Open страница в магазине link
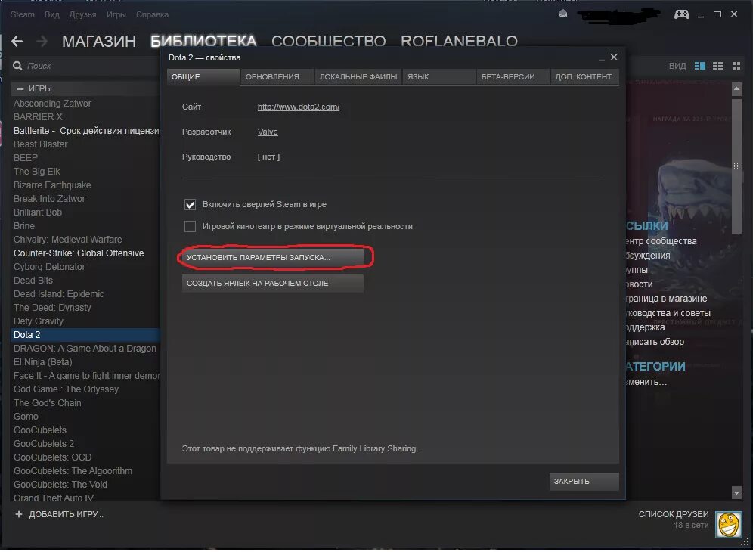 [666, 299]
